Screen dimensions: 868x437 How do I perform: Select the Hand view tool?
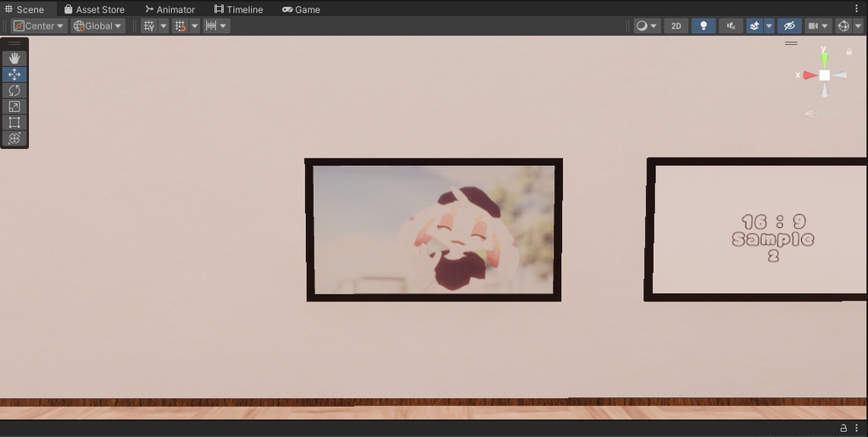pyautogui.click(x=14, y=58)
